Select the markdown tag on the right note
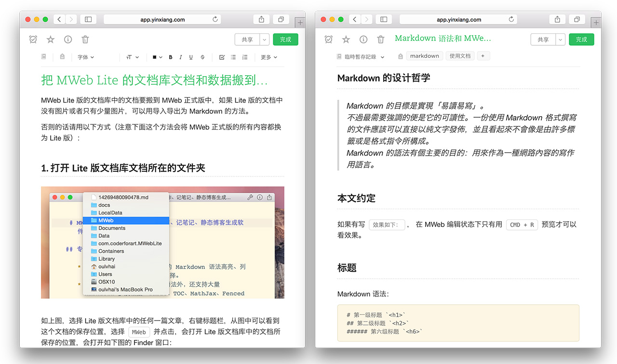The width and height of the screenshot is (617, 364). [x=424, y=55]
